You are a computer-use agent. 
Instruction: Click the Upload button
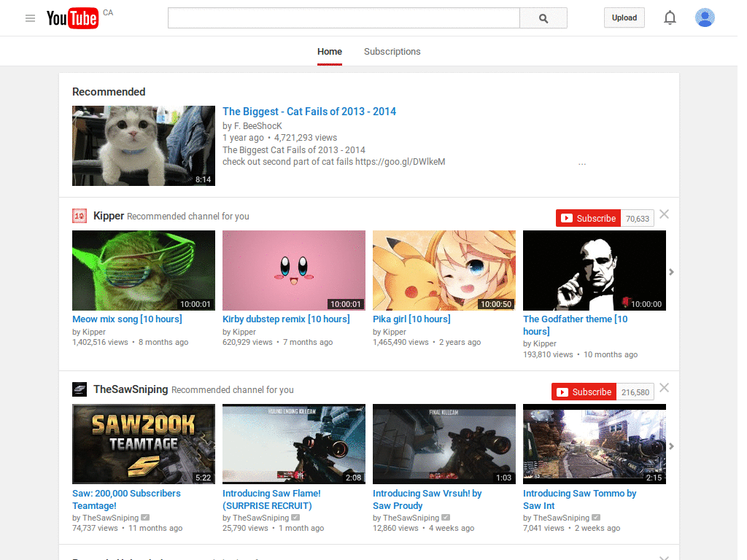tap(624, 17)
